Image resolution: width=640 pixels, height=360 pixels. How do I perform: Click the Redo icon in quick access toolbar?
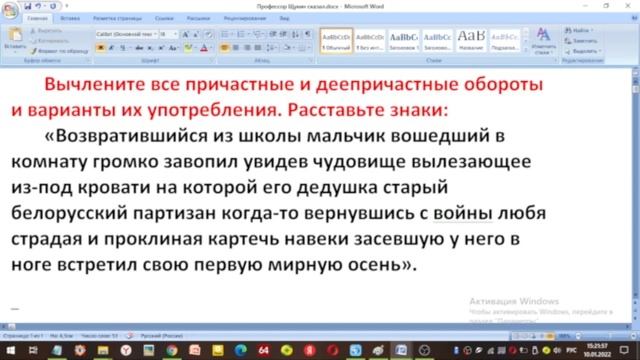53,6
